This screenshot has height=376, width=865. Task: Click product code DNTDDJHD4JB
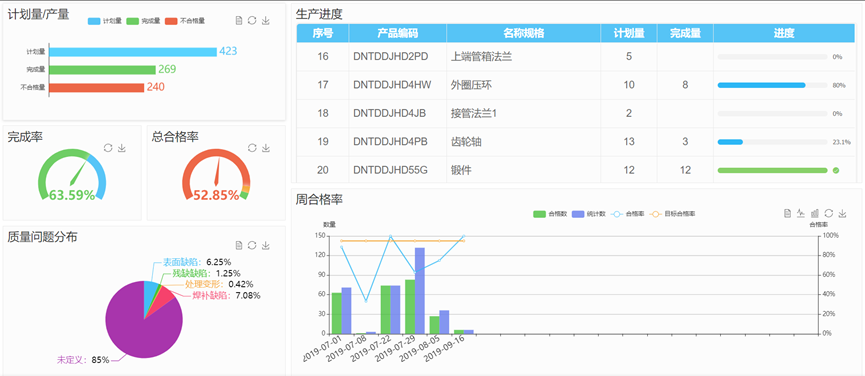(x=389, y=114)
